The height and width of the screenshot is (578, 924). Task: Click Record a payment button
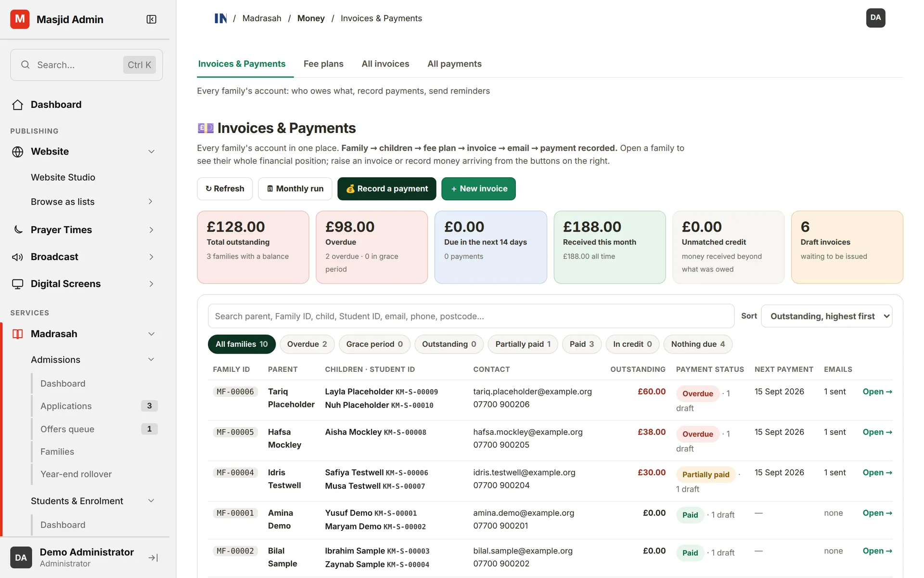pyautogui.click(x=386, y=188)
